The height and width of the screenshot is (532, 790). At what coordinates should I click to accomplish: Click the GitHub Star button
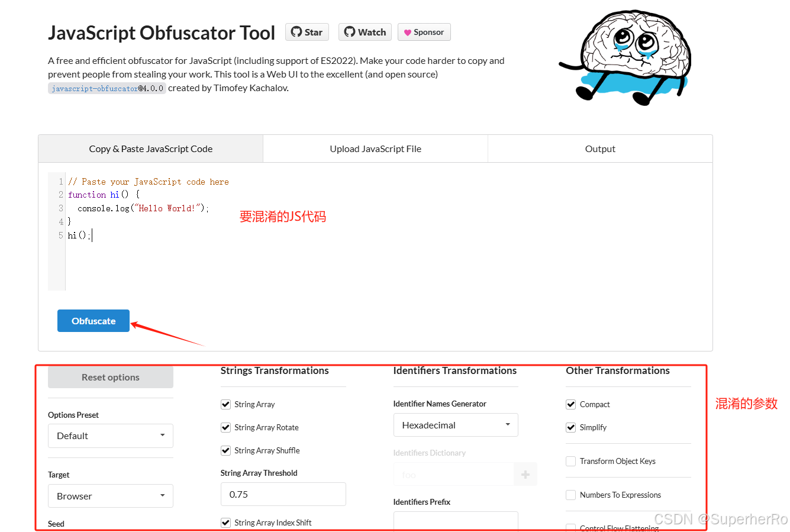coord(307,32)
